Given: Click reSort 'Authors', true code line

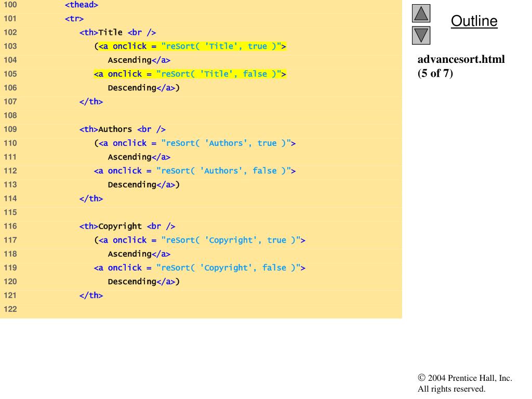Looking at the screenshot, I should pyautogui.click(x=195, y=143).
